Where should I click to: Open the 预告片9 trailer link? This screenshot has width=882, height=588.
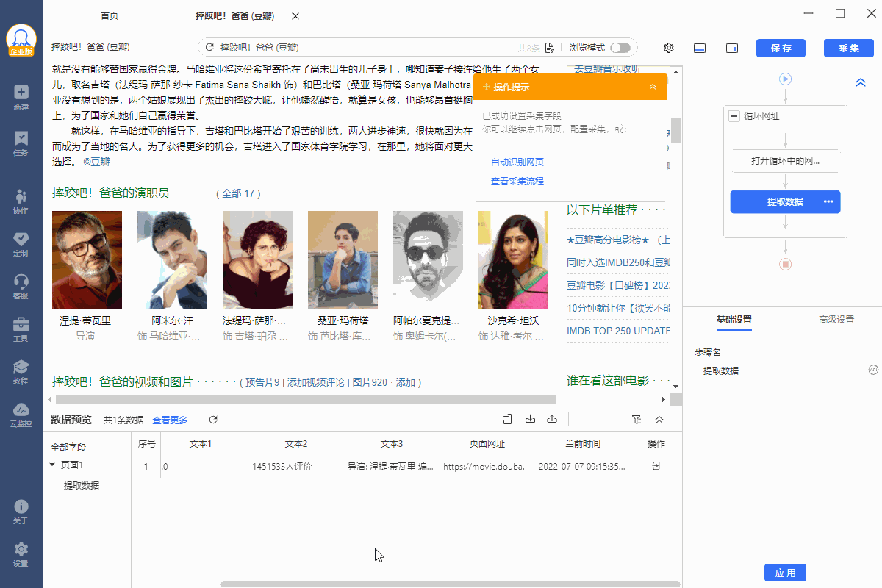(x=262, y=382)
